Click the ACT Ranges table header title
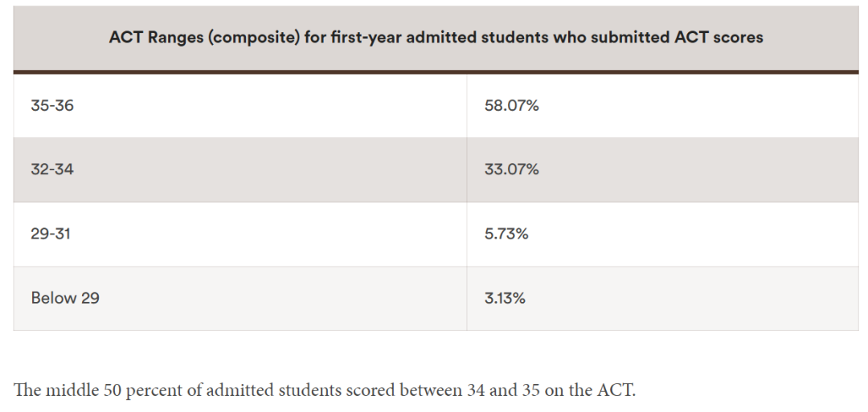Image resolution: width=868 pixels, height=412 pixels. pos(436,37)
